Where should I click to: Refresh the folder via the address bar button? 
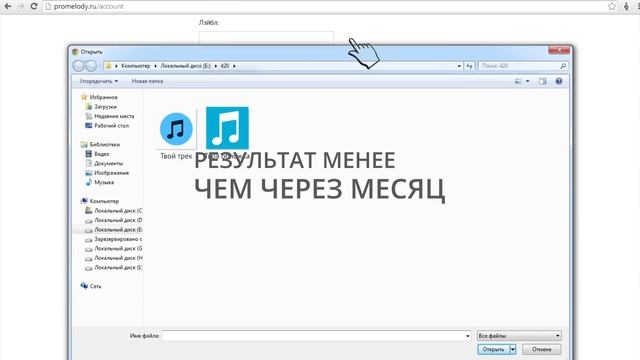point(469,66)
